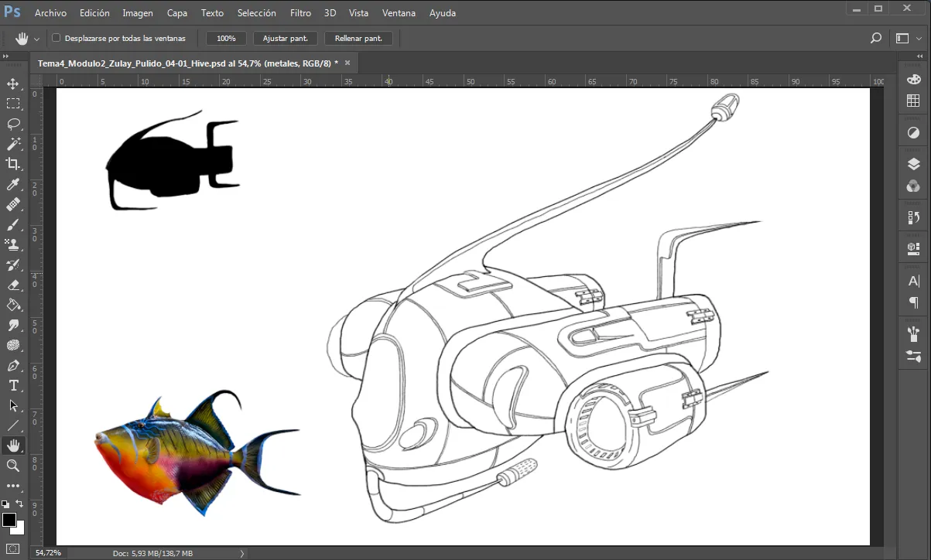
Task: Open the 3D menu
Action: 330,13
